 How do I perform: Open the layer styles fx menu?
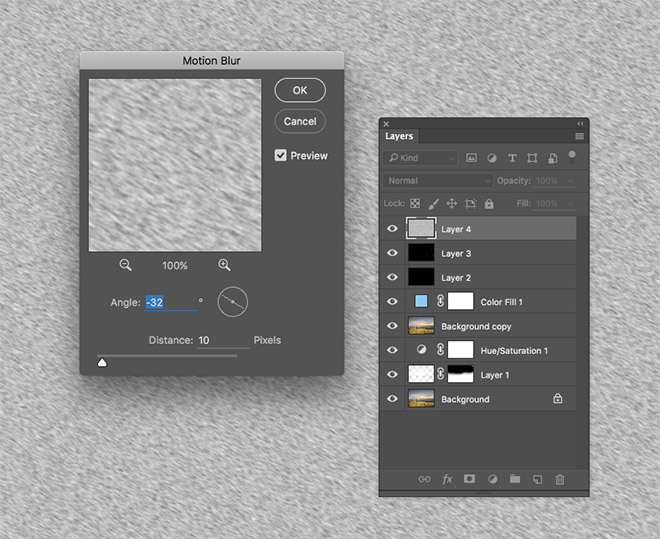click(447, 479)
